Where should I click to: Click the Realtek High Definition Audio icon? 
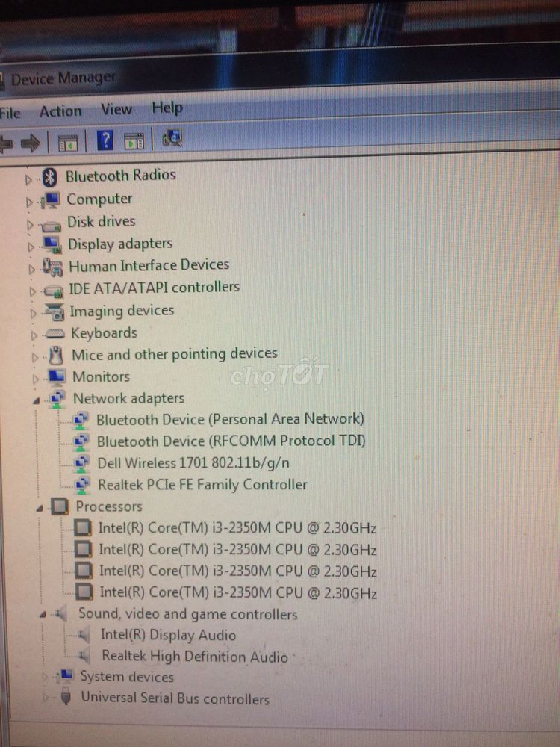(x=84, y=657)
